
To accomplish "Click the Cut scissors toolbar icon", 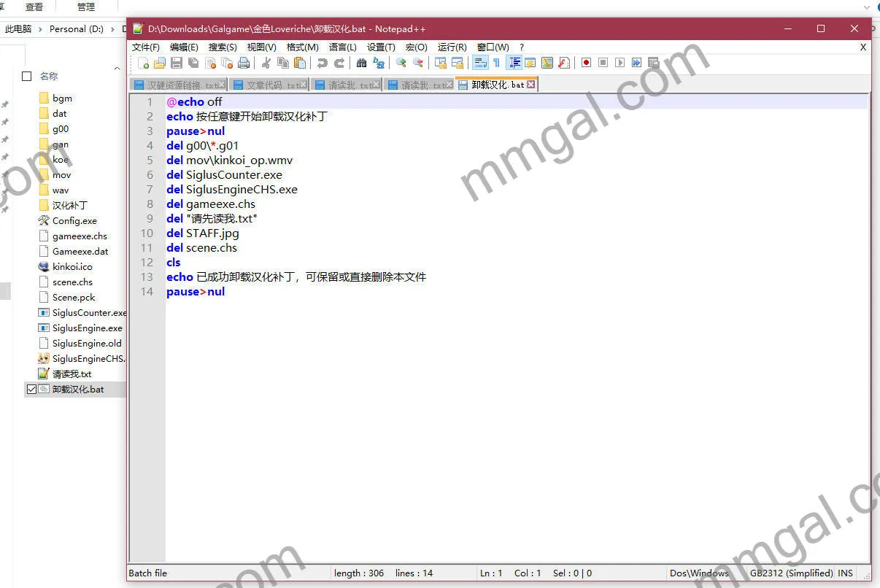I will (x=266, y=63).
